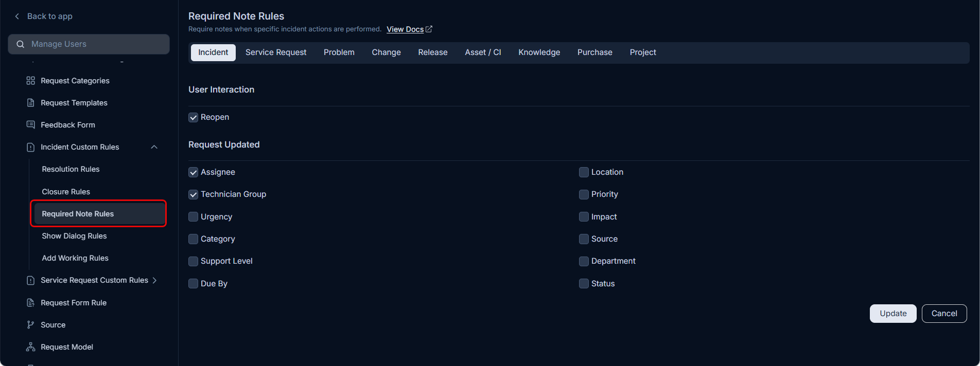The width and height of the screenshot is (980, 366).
Task: Expand Service Request Custom Rules chevron
Action: click(154, 280)
